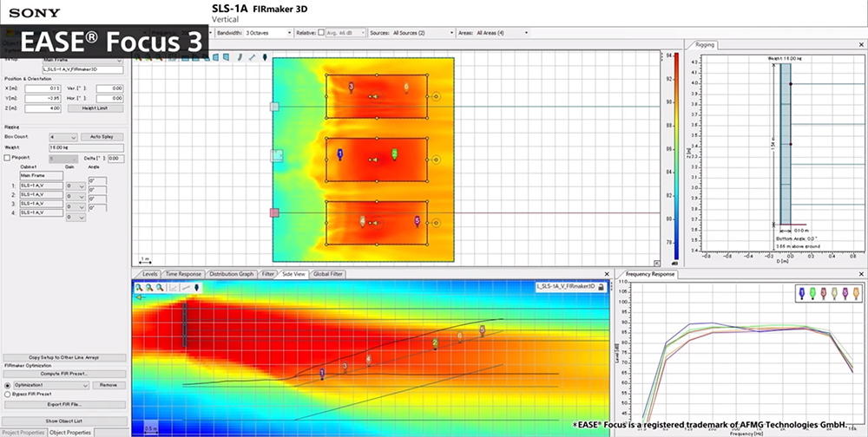
Task: Click the receiver placement icon in top toolbar
Action: (264, 57)
